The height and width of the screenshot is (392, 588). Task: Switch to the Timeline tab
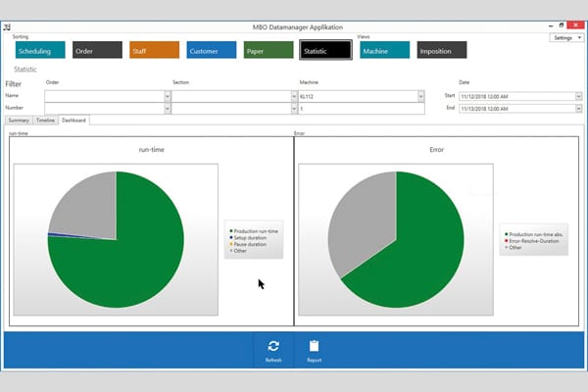(x=45, y=121)
